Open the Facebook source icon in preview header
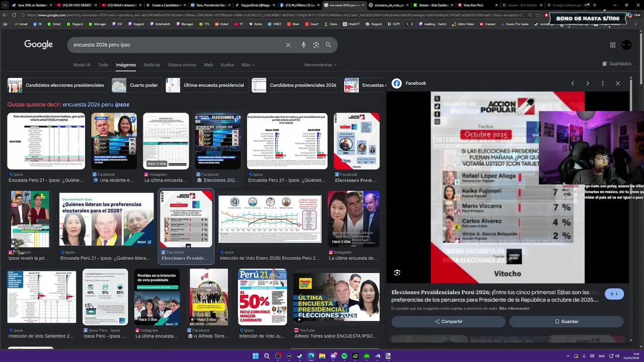Screen dimensions: 644x362 coord(397,83)
